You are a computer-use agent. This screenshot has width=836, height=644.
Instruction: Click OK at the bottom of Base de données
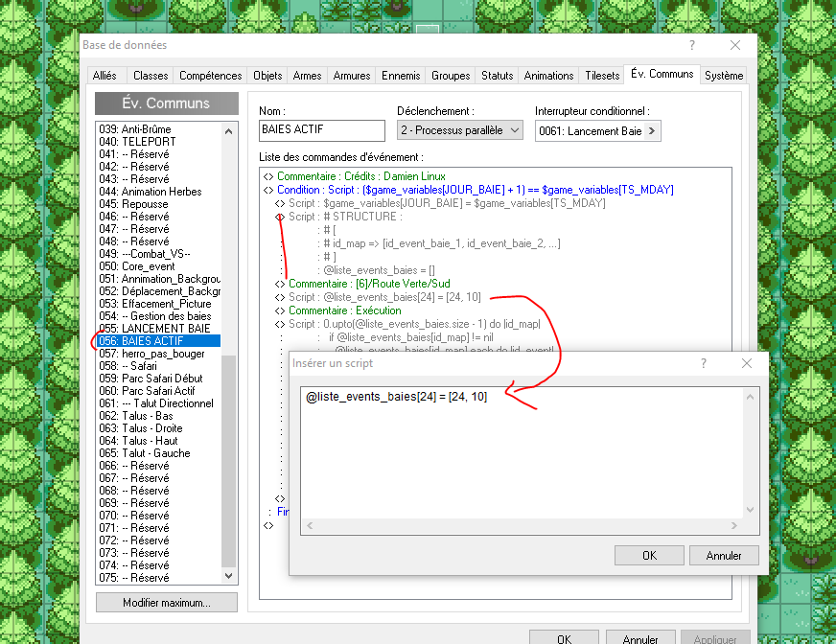coord(564,638)
